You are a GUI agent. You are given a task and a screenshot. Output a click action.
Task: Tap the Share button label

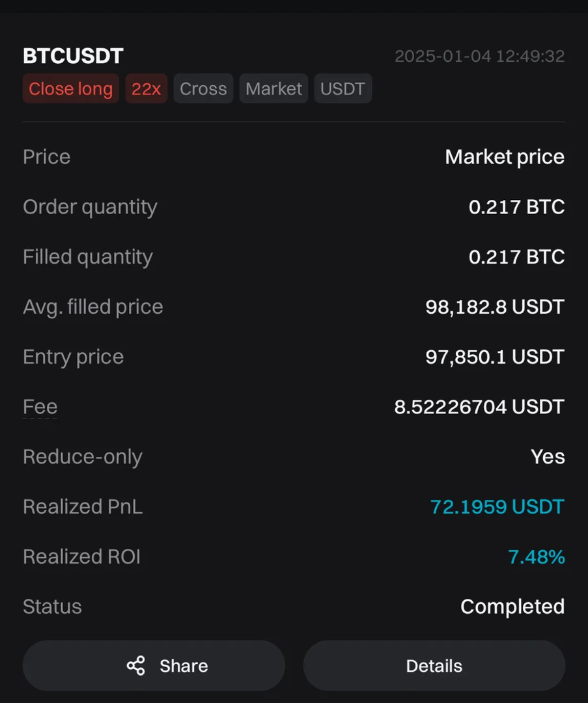coord(184,666)
